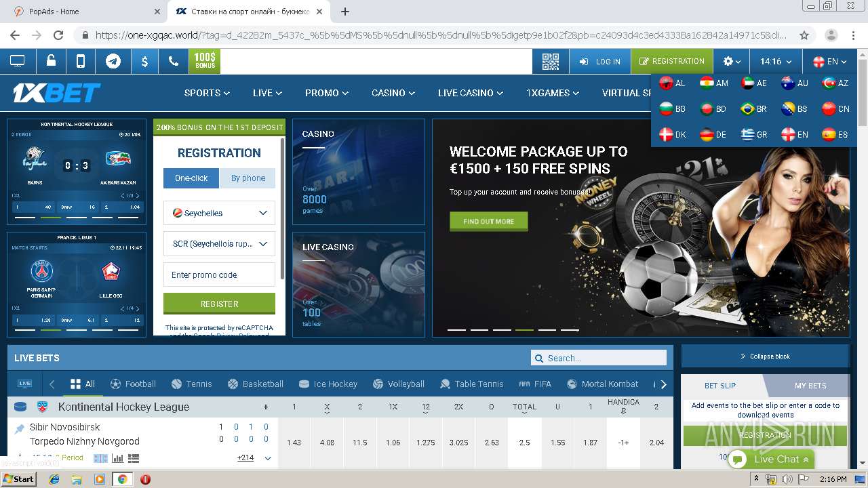The height and width of the screenshot is (488, 868).
Task: Click FIND OUT MORE button
Action: pos(488,221)
